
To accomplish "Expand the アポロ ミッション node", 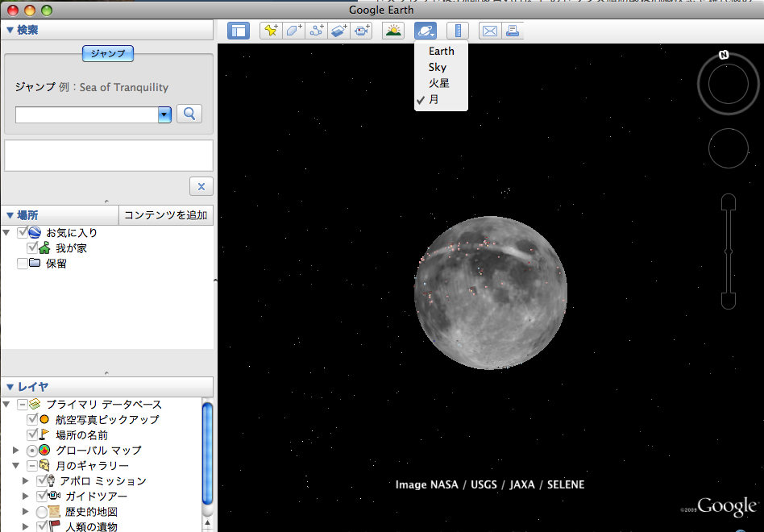I will [x=26, y=481].
